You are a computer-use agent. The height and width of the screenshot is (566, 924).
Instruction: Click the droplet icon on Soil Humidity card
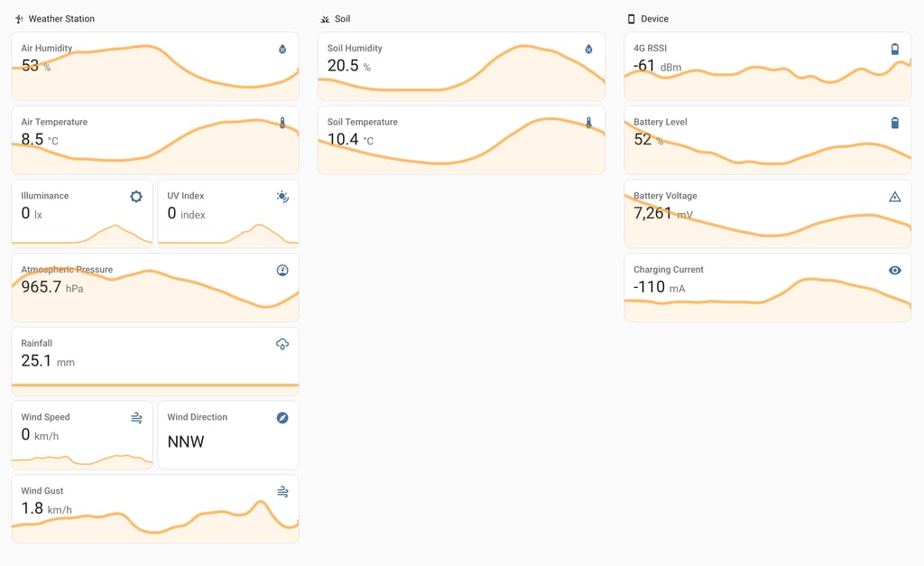588,50
